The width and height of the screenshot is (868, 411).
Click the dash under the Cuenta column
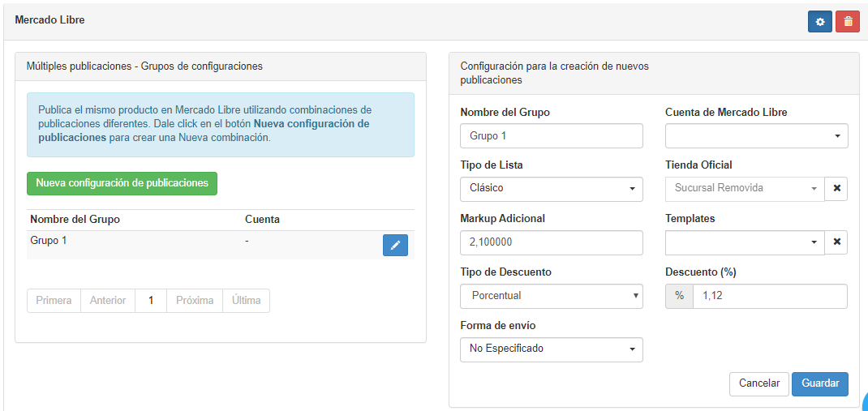[x=247, y=241]
